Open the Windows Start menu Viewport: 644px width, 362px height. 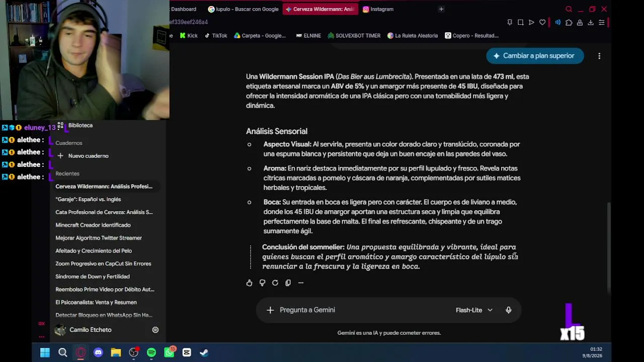[x=45, y=352]
